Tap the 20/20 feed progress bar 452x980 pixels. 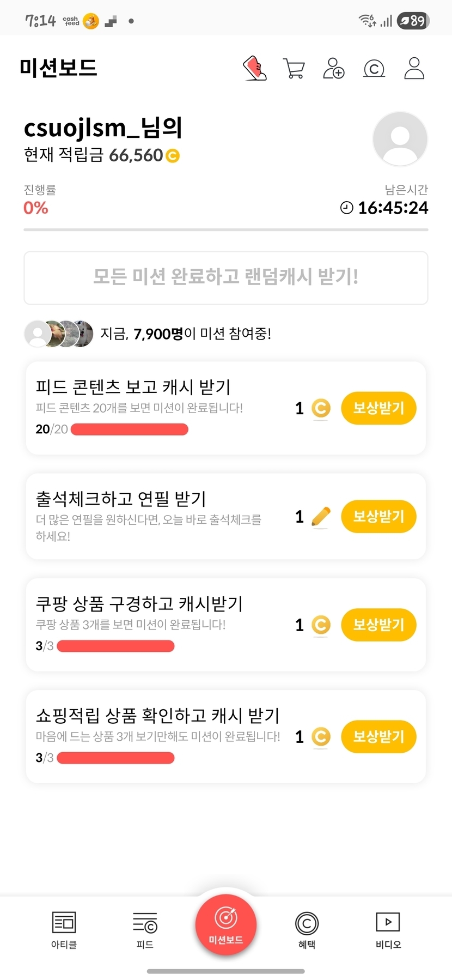[130, 429]
